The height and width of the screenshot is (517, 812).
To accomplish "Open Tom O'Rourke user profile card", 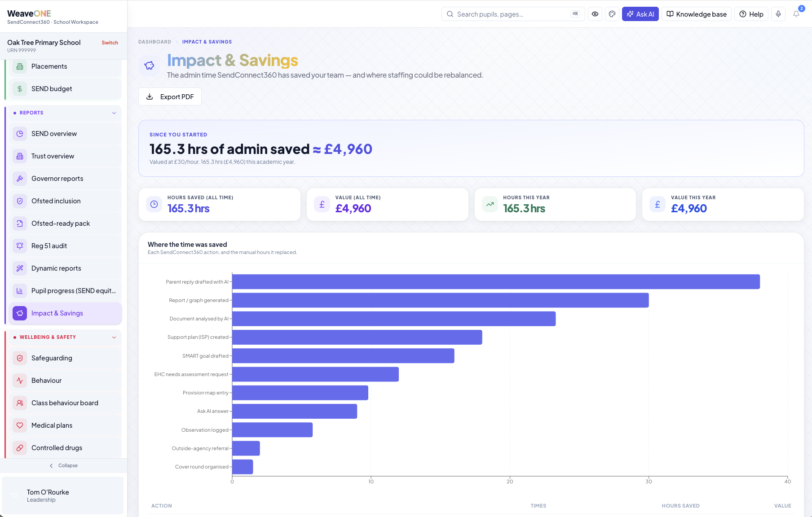I will pyautogui.click(x=63, y=495).
